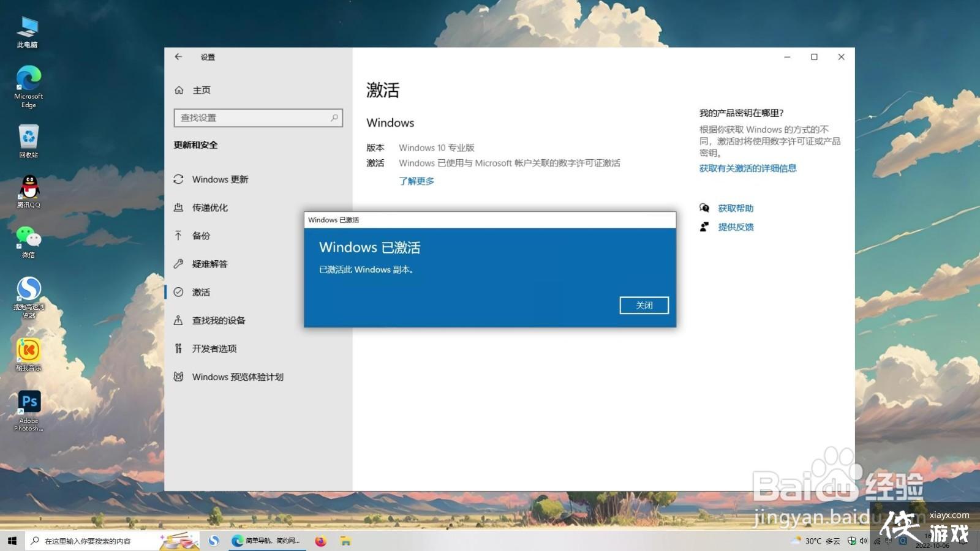Select the 酷我音乐 desktop icon
The height and width of the screenshot is (551, 980).
pos(28,355)
